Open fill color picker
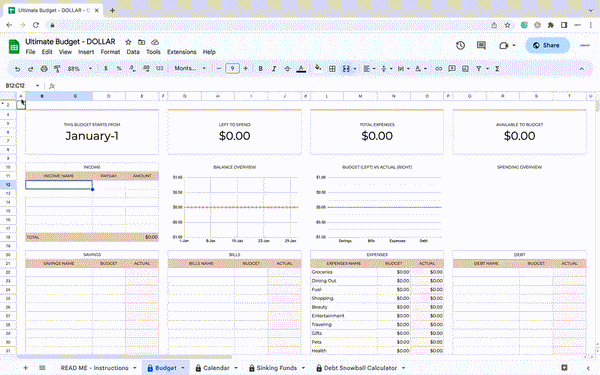Viewport: 600px width, 375px height. [x=318, y=68]
